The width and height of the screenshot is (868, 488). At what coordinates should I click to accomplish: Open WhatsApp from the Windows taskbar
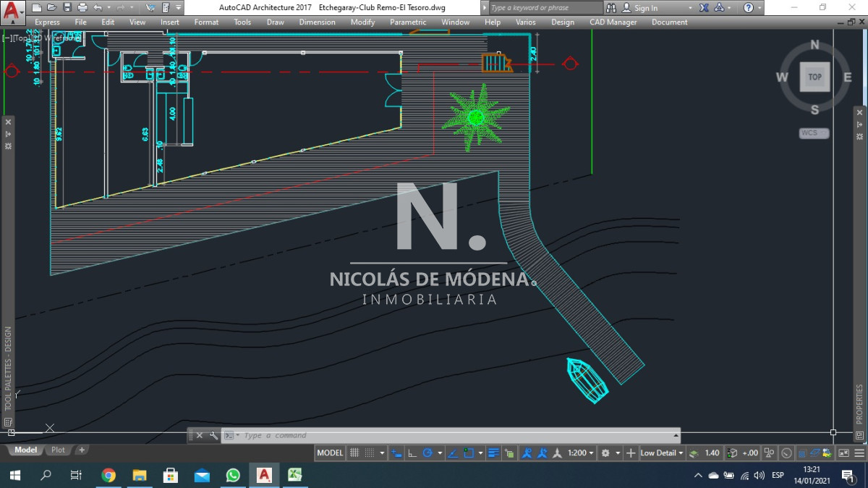pos(233,475)
